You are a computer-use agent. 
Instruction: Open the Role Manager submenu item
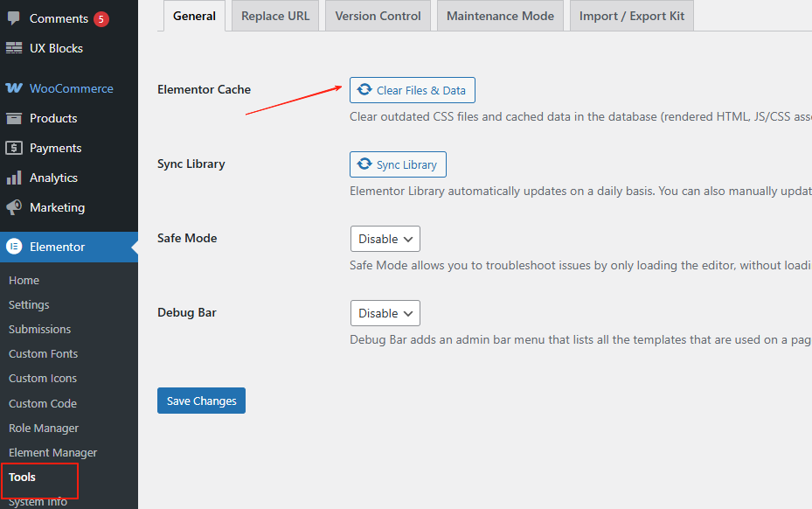click(44, 428)
